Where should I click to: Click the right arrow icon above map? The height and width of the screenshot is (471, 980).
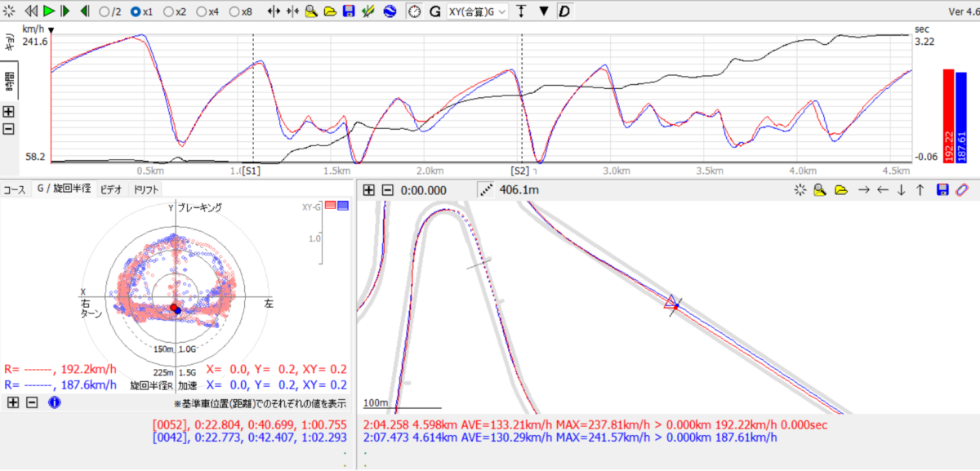(862, 189)
